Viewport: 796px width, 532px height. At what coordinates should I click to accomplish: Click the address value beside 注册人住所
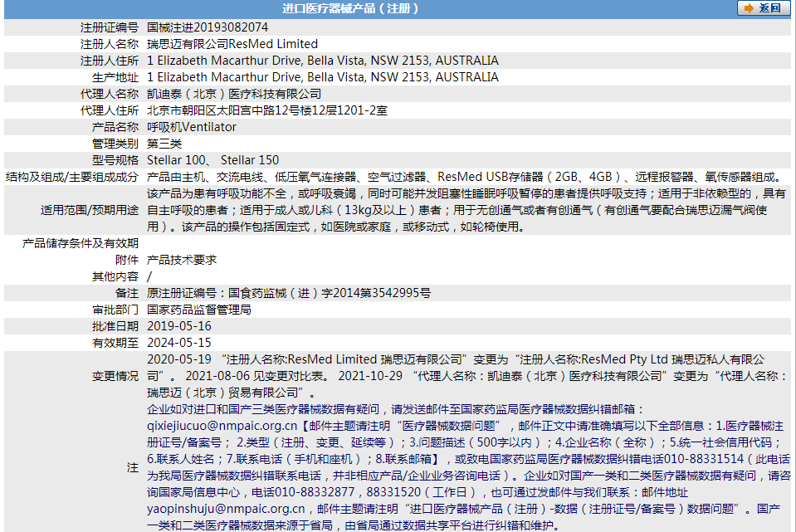pyautogui.click(x=322, y=61)
